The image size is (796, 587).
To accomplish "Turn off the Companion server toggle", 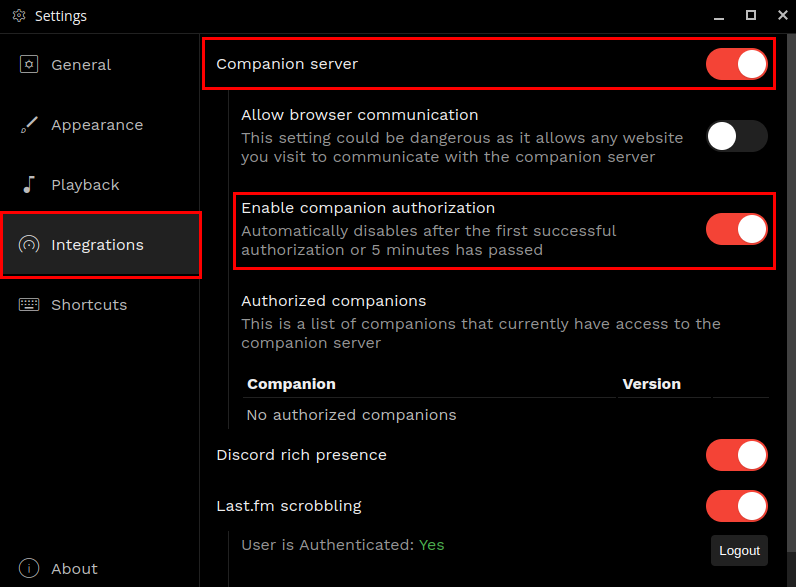I will 736,64.
